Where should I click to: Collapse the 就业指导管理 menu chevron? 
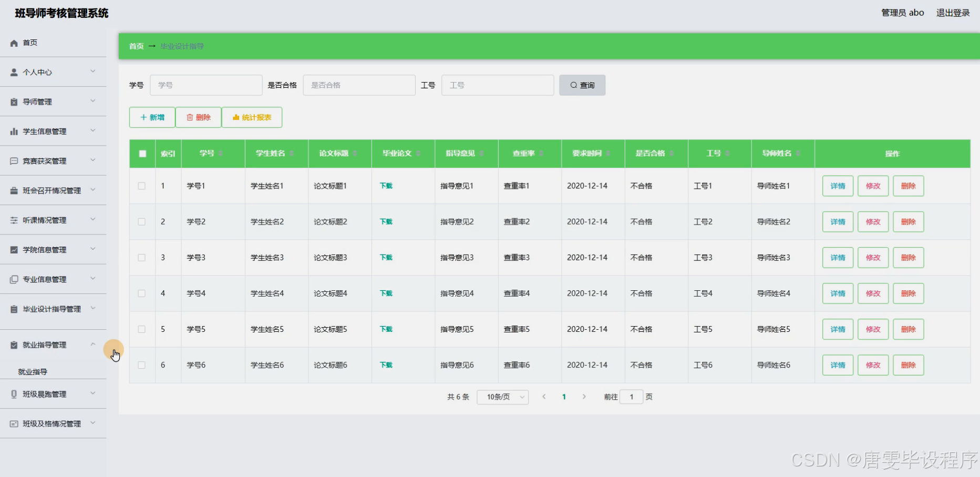(93, 344)
